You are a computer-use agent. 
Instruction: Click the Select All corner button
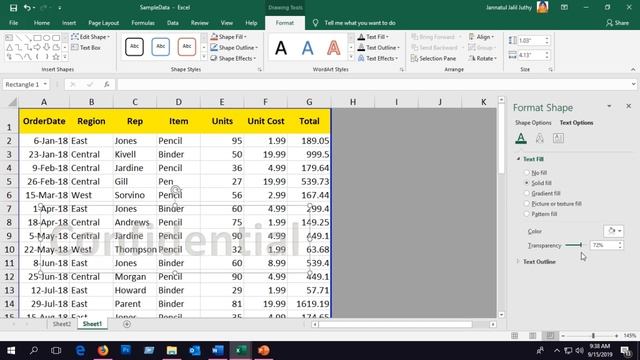[x=12, y=102]
